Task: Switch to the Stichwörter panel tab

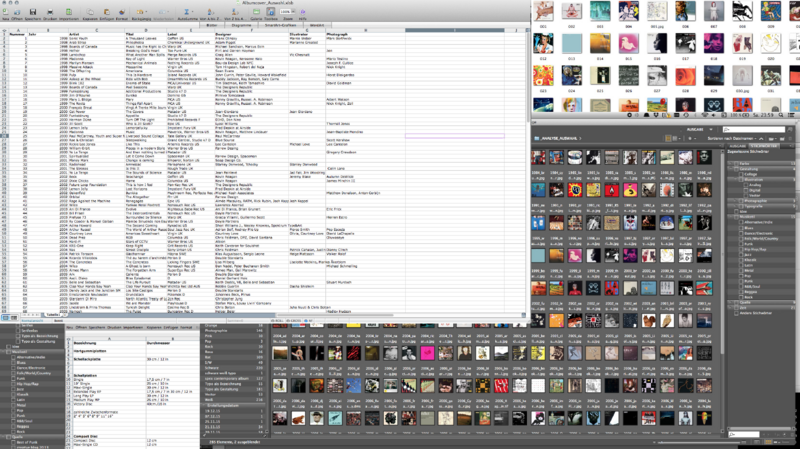Action: (x=765, y=145)
